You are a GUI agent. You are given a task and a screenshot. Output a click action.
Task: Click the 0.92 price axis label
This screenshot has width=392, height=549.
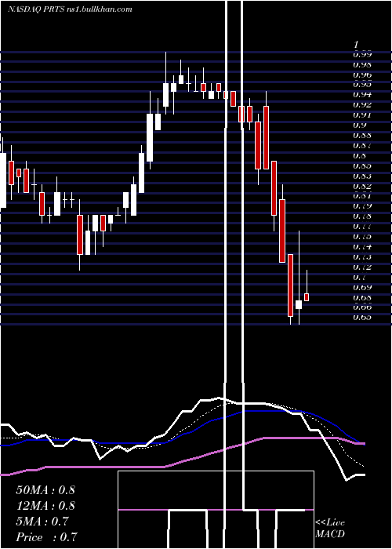tap(362, 104)
